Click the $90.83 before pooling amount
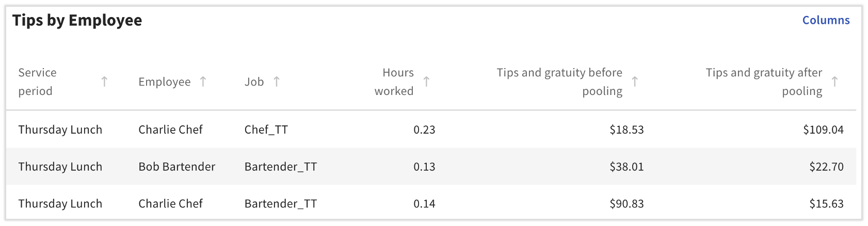The image size is (868, 226). [626, 204]
